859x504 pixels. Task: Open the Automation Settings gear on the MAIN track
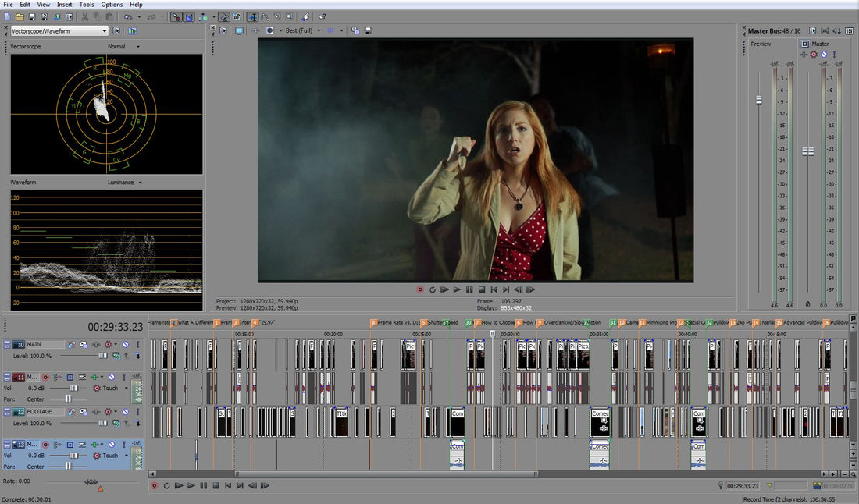(108, 344)
